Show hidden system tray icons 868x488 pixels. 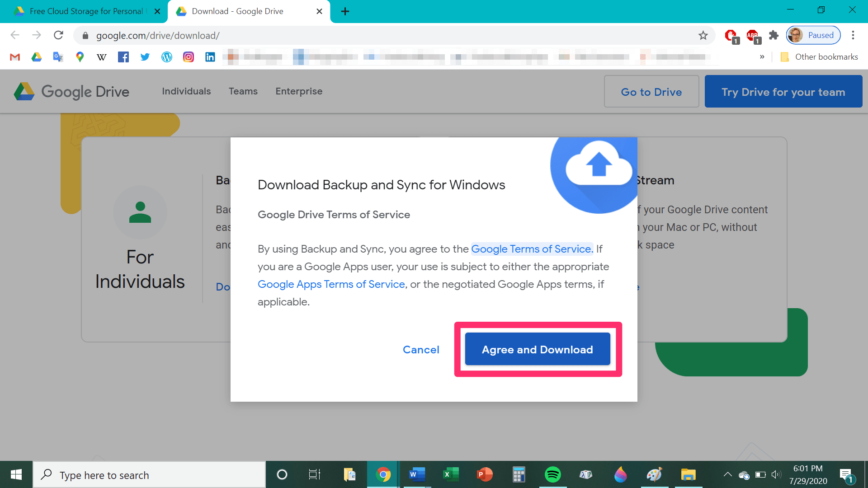pos(727,474)
